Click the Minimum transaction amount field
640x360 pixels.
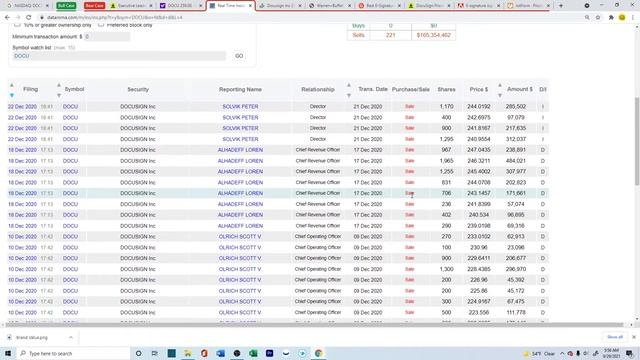107,36
